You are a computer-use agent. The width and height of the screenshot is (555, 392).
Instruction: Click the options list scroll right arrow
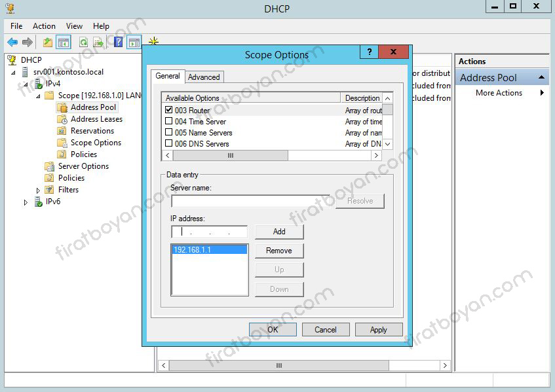tap(376, 155)
